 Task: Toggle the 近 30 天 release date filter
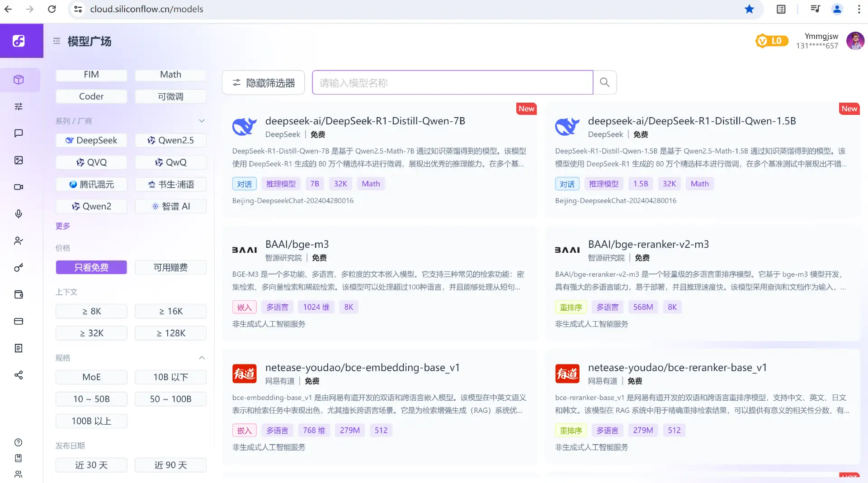91,465
